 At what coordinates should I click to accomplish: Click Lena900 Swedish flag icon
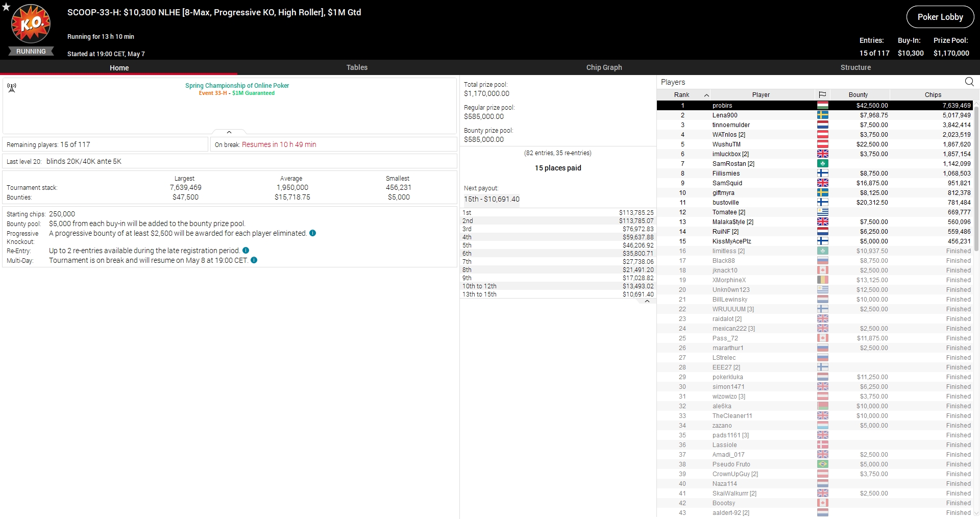822,115
